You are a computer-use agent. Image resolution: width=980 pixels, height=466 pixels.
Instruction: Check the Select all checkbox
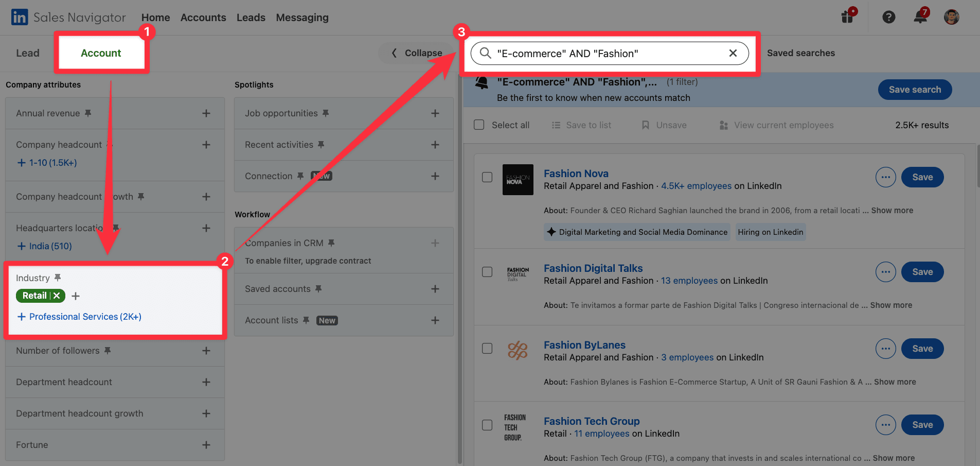[x=479, y=125]
